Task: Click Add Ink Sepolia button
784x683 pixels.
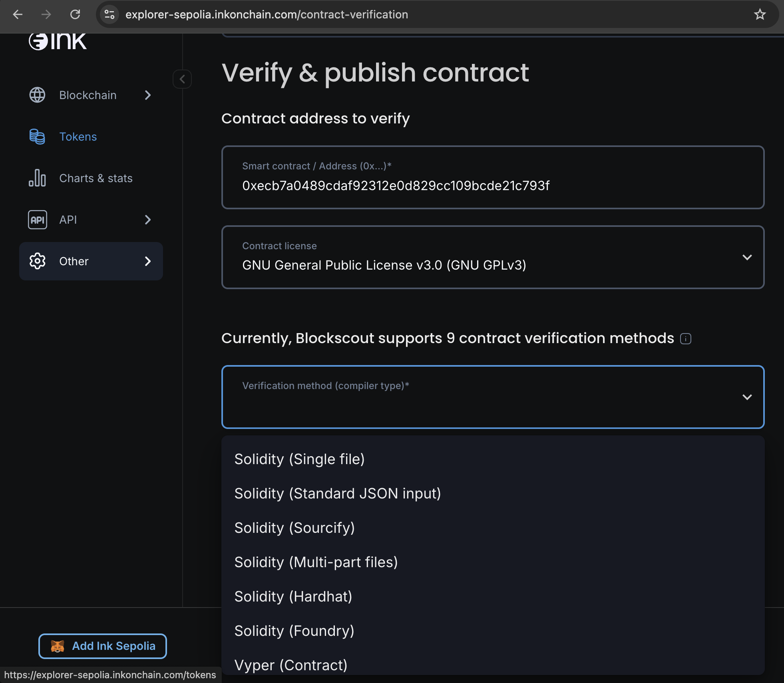Action: click(x=103, y=646)
